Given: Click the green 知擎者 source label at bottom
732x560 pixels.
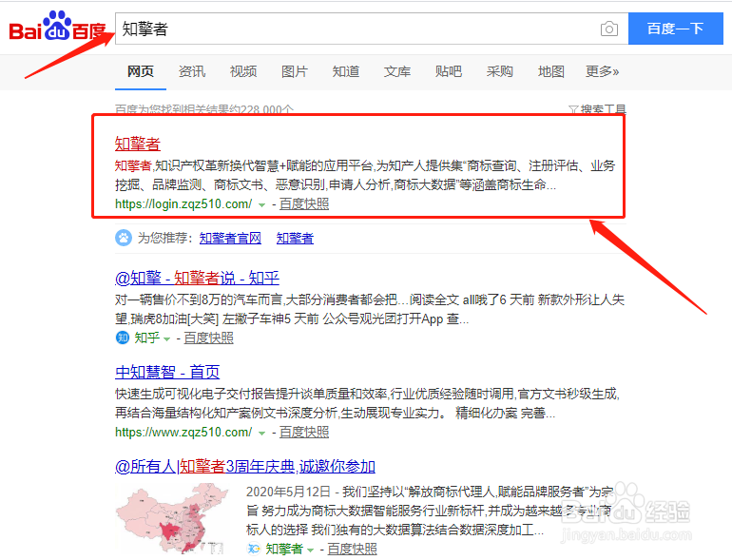Looking at the screenshot, I should click(x=284, y=549).
